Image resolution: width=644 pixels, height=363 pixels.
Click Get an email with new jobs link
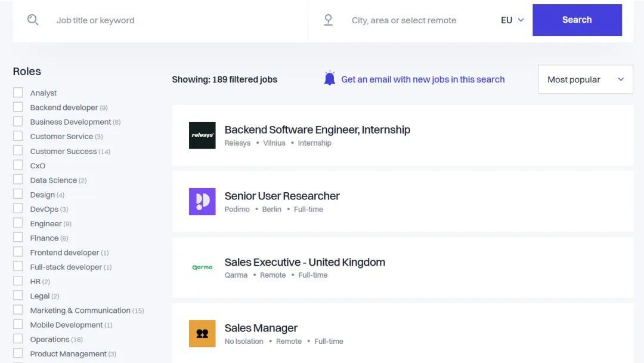tap(423, 79)
